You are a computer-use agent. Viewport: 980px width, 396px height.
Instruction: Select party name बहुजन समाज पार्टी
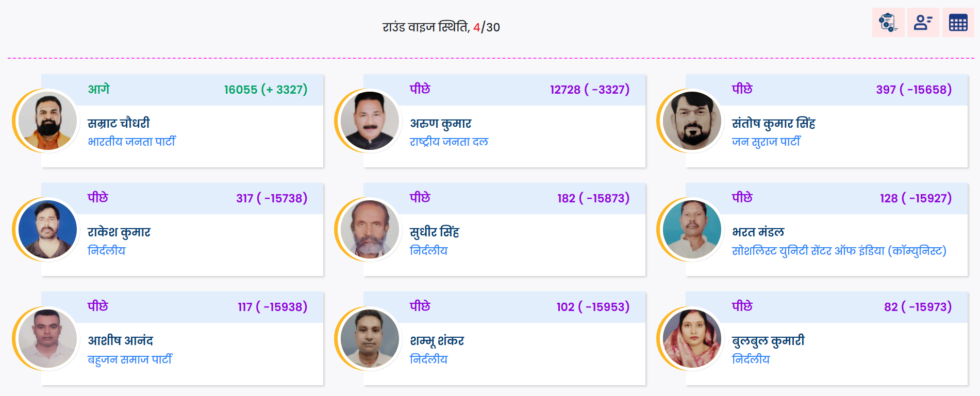(x=130, y=359)
